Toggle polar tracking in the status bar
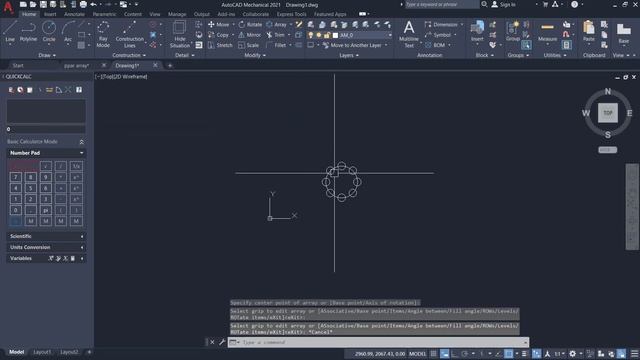Viewport: 640px width, 360px height. tap(464, 354)
